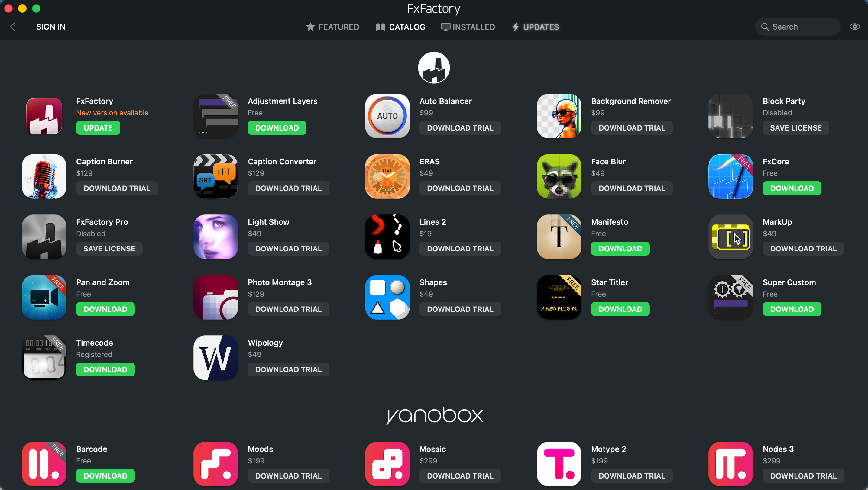Click into the Search field

(802, 27)
